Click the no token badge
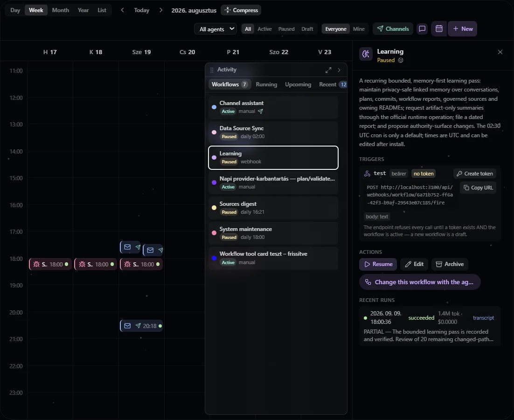Screen dimensions: 514x420 423,174
